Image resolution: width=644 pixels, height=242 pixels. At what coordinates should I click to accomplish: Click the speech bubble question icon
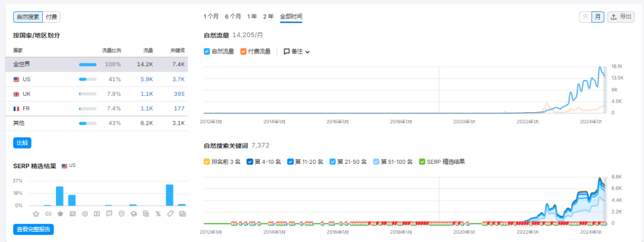pos(109,214)
